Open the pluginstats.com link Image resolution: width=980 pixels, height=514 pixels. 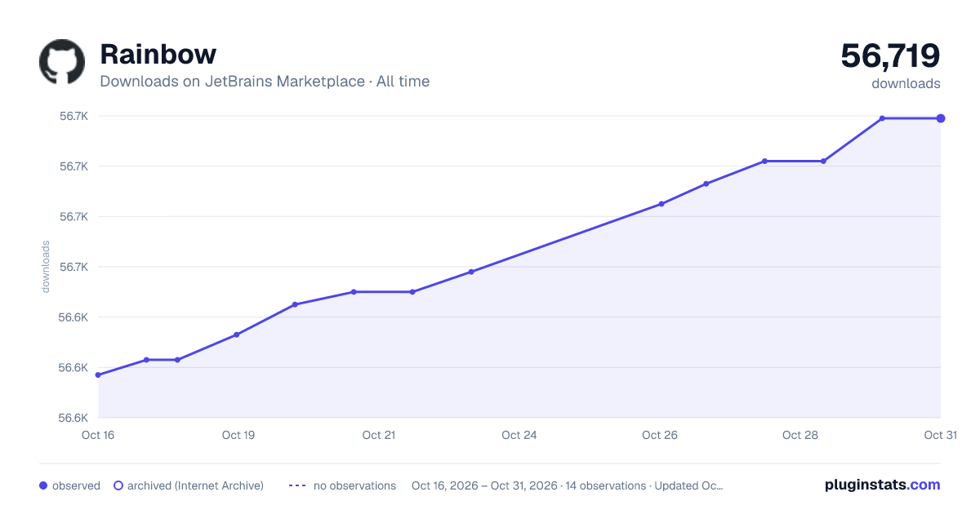[882, 485]
